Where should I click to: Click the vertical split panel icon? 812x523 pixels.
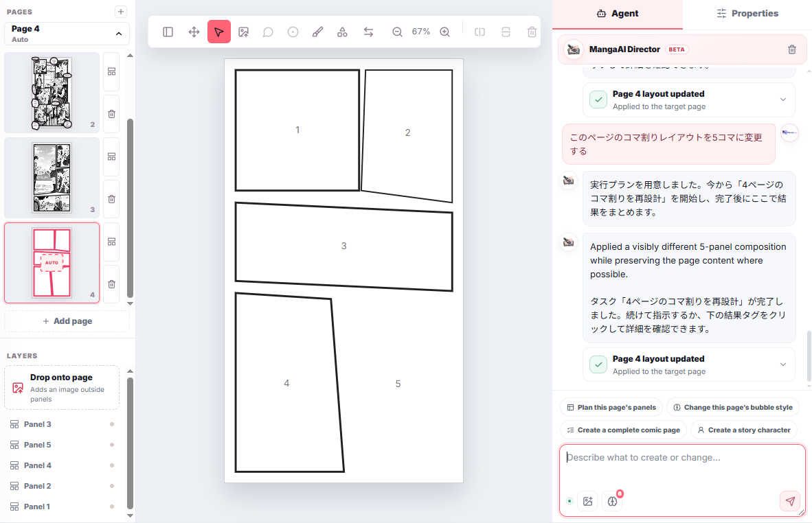click(x=480, y=32)
